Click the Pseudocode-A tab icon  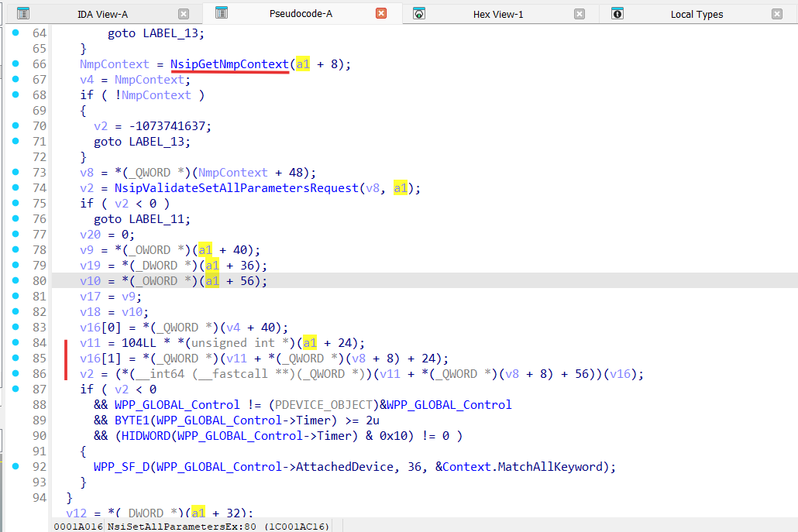coord(222,13)
